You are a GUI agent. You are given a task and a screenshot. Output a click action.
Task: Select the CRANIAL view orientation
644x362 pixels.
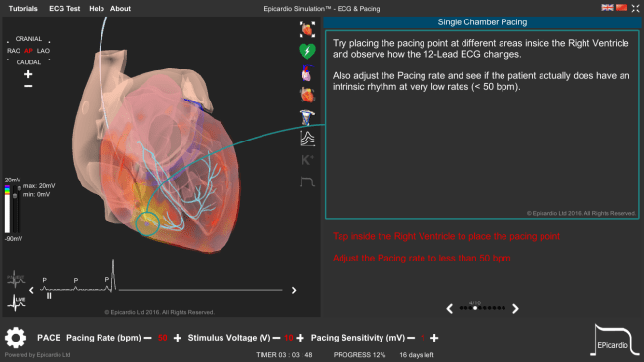pyautogui.click(x=28, y=39)
